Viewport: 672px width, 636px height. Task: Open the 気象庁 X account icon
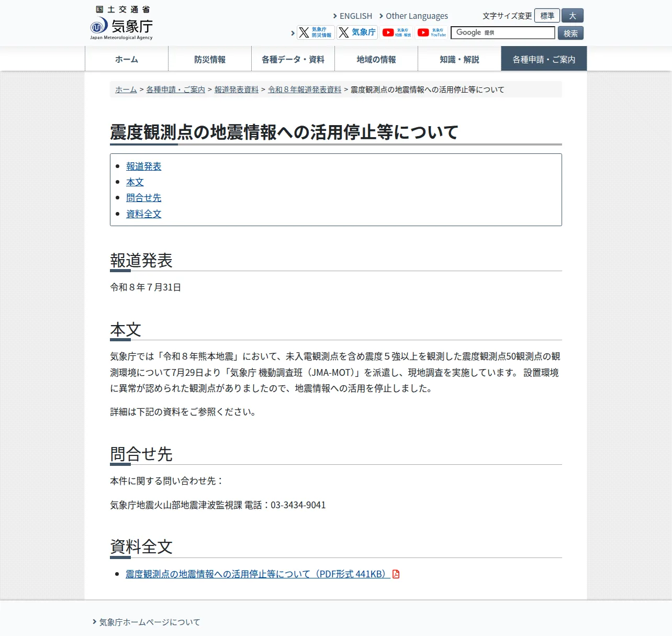[357, 32]
